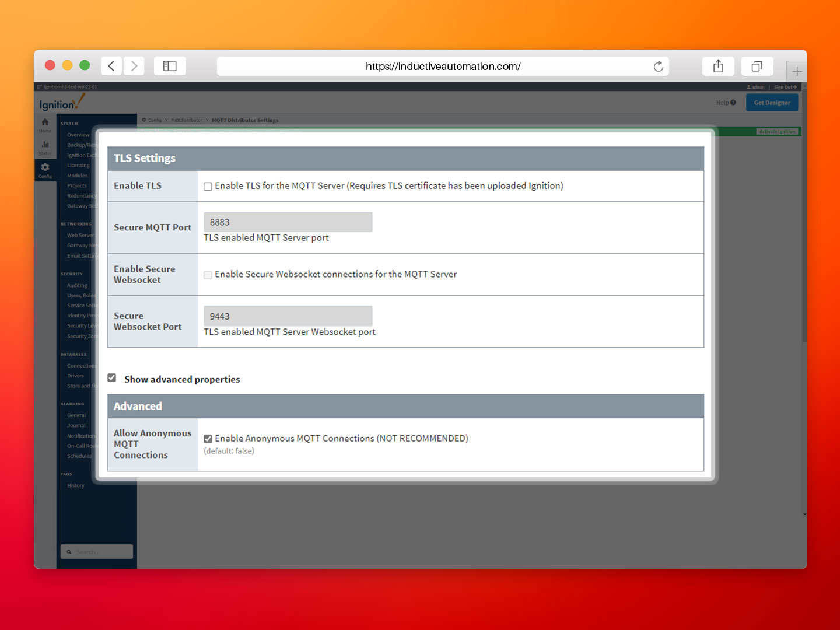Uncheck Show advanced properties
The height and width of the screenshot is (630, 840).
(x=112, y=378)
